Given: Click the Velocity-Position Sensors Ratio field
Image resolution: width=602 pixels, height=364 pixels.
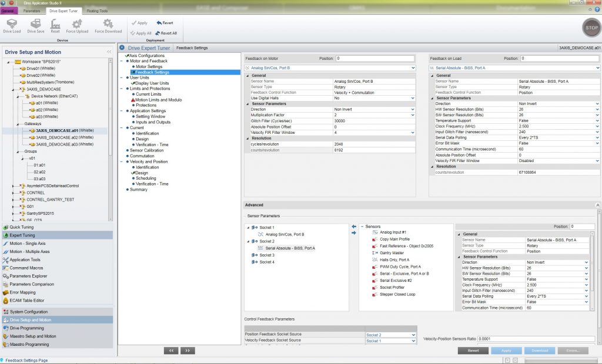Looking at the screenshot, I should (535, 339).
